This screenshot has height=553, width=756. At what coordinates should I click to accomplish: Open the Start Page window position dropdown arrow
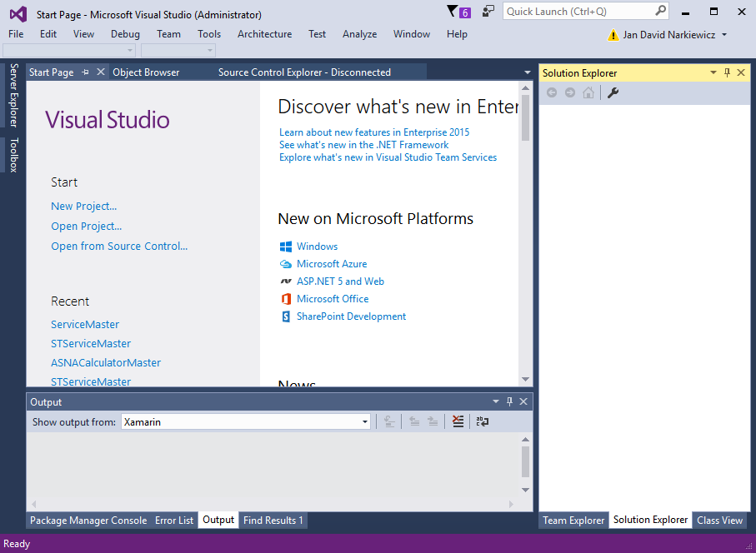tap(527, 72)
